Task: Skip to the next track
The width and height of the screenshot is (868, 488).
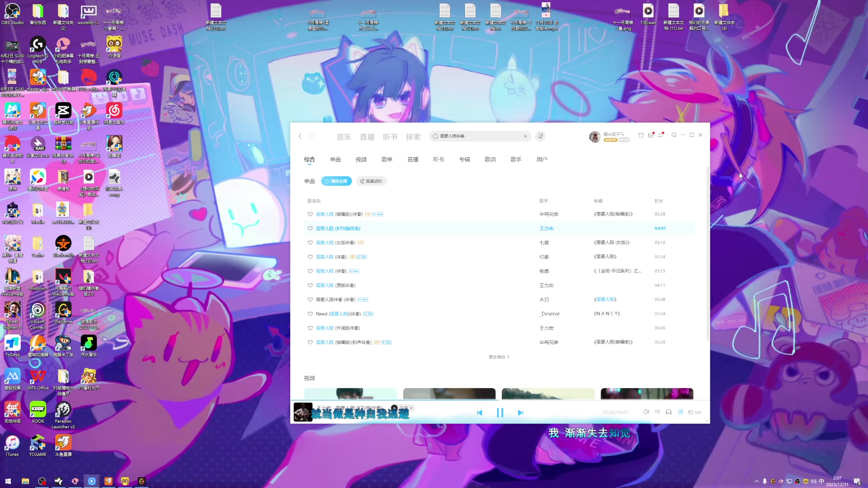Action: point(520,413)
